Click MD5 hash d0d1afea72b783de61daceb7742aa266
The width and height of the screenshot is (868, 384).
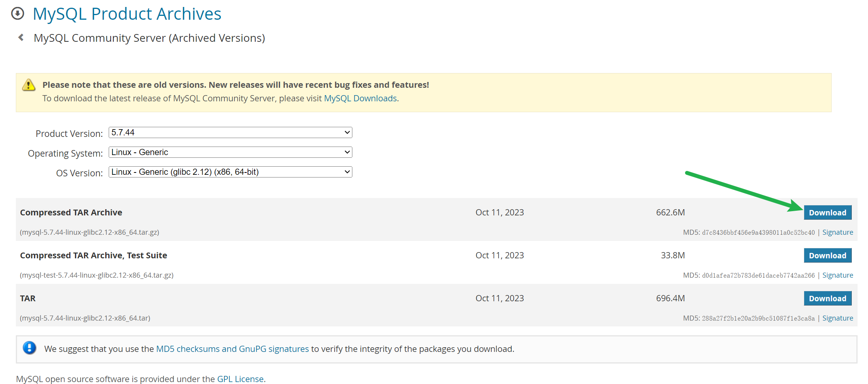click(x=758, y=275)
